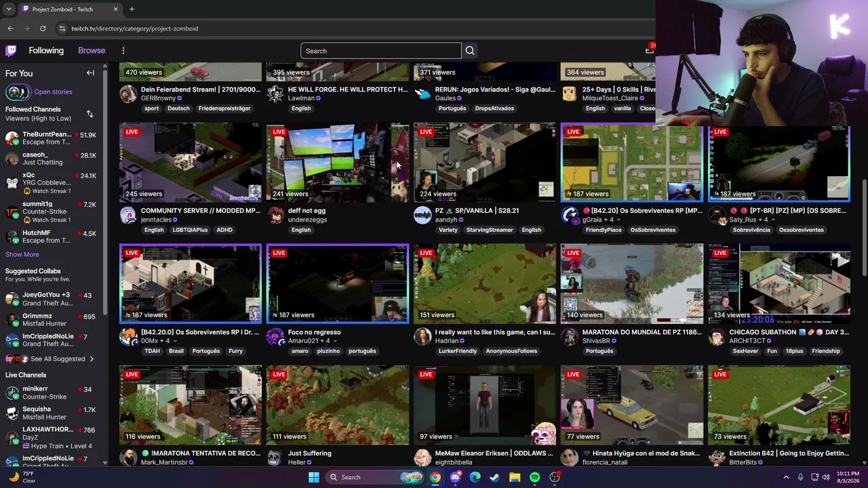
Task: Click the microphone icon in system tray
Action: 800,477
